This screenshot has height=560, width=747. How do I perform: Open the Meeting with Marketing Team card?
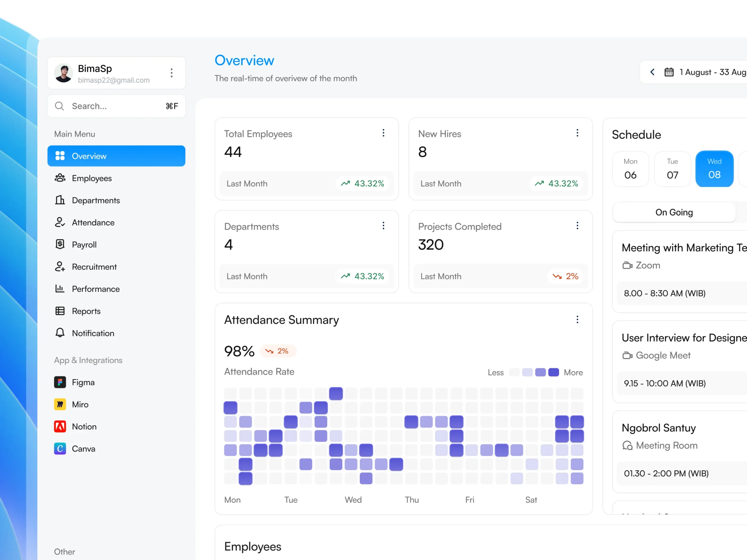(x=680, y=272)
